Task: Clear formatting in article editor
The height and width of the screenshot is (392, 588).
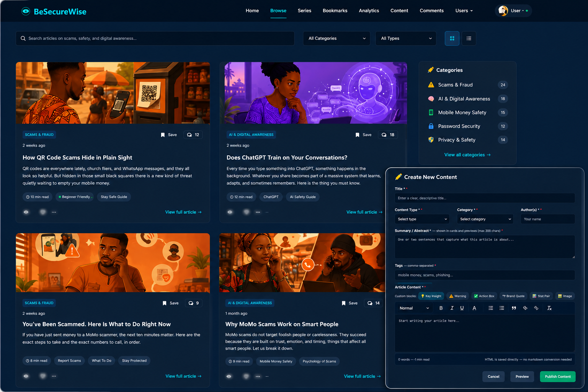Action: [x=549, y=308]
